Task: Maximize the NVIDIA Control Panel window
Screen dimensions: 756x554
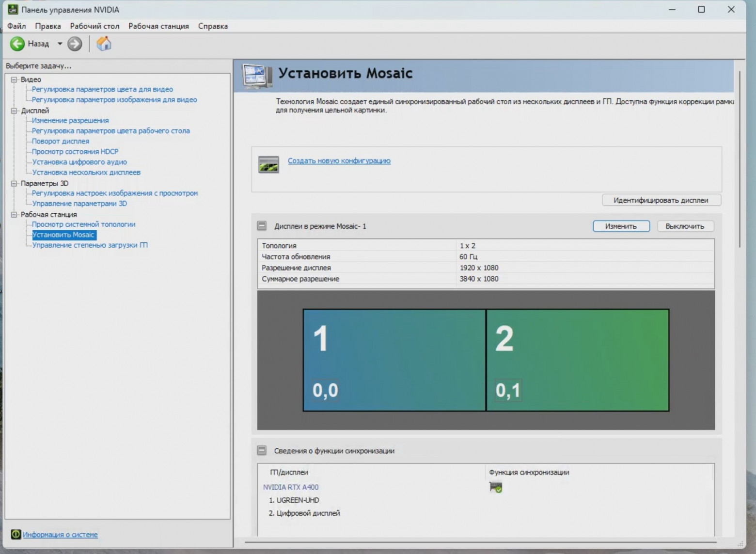Action: click(701, 9)
